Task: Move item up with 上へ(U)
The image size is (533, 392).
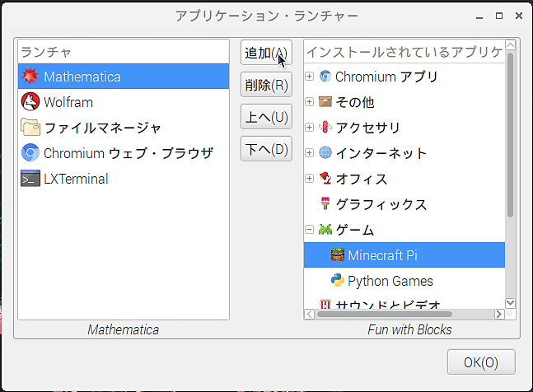Action: pyautogui.click(x=266, y=117)
